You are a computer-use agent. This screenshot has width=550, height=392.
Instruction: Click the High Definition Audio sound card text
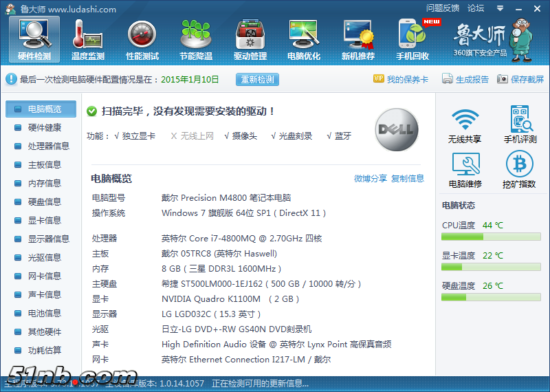point(276,345)
